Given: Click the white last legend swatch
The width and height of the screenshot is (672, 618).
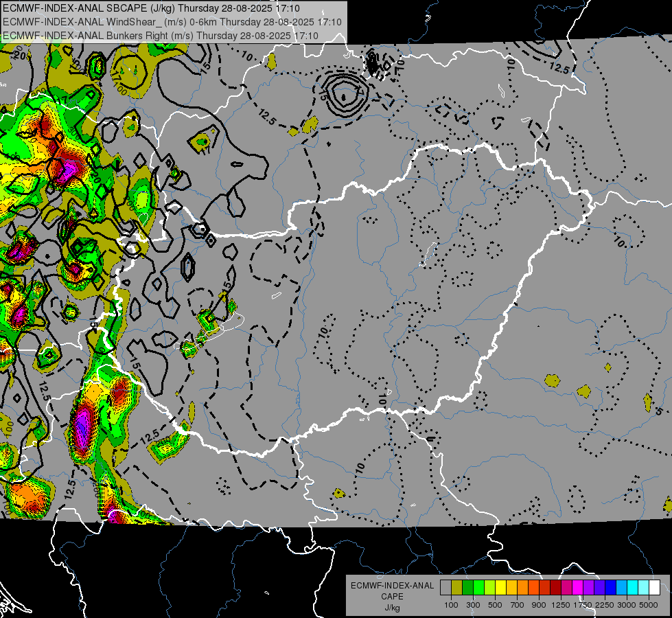Looking at the screenshot, I should click(x=654, y=587).
